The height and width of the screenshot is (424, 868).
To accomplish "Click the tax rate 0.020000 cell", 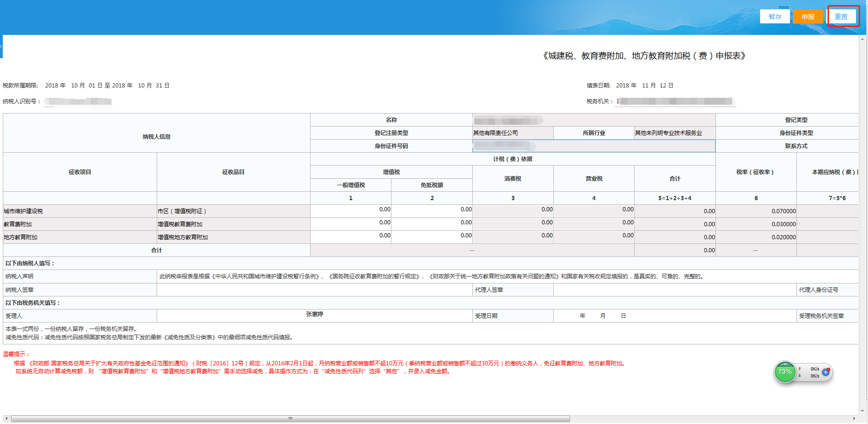I will pos(756,237).
